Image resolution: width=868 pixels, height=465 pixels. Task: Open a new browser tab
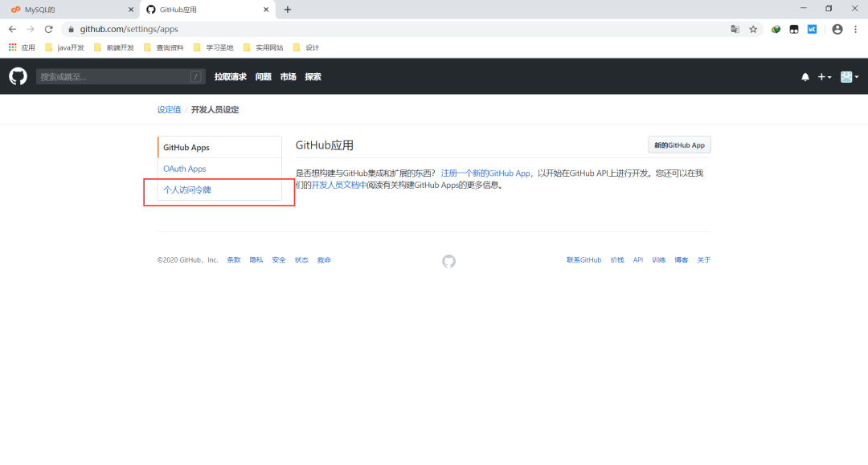(287, 10)
